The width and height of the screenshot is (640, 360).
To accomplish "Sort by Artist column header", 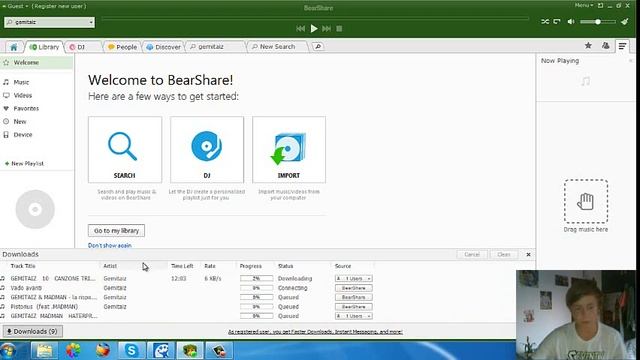I will 110,266.
